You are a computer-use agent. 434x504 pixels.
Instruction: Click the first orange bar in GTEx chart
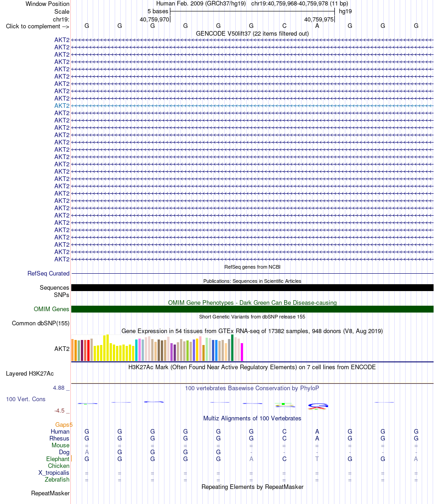pyautogui.click(x=73, y=350)
